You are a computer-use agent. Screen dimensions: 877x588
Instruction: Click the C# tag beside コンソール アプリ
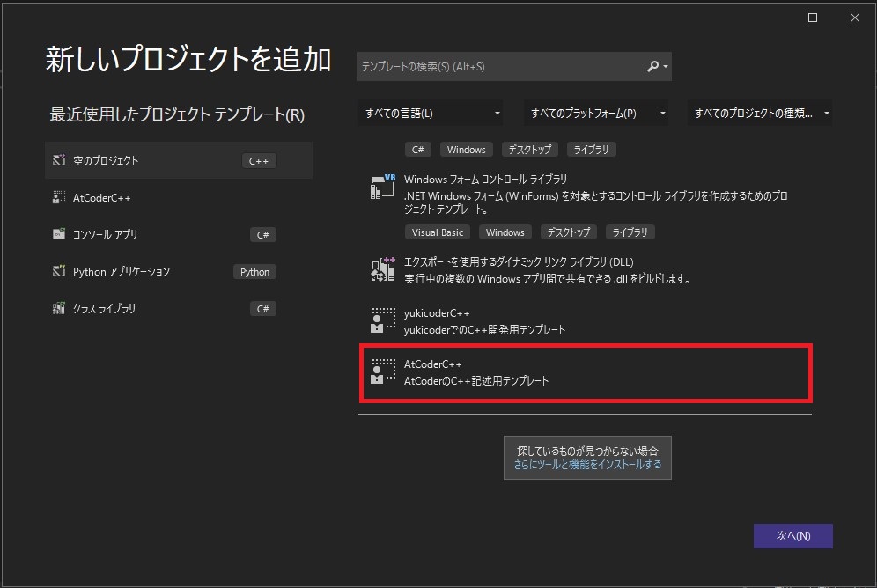(263, 235)
